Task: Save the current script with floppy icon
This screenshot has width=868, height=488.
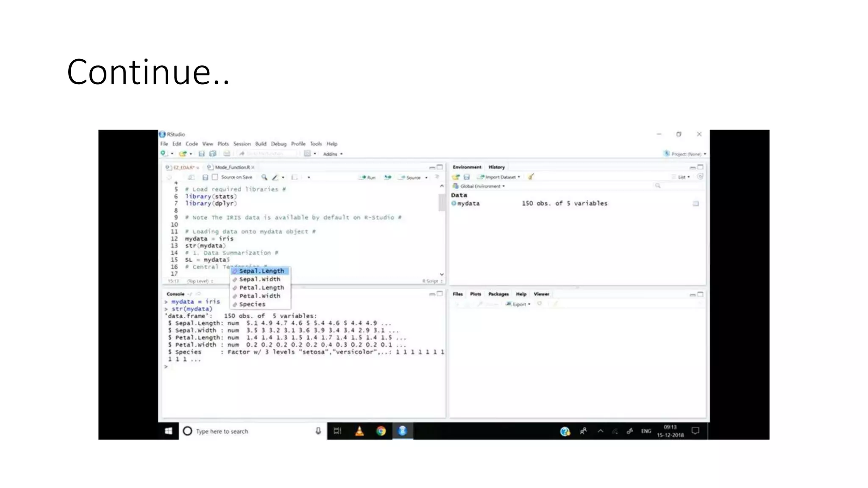Action: point(205,177)
